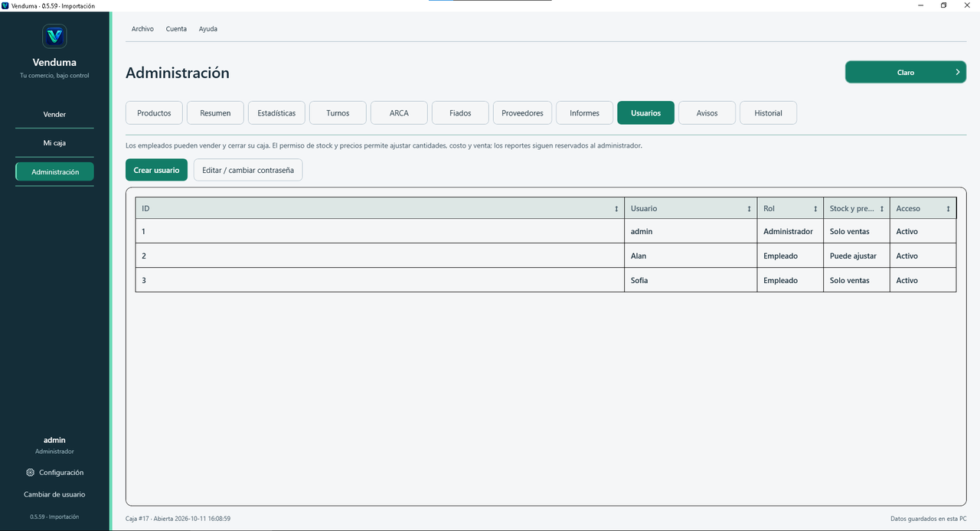Image resolution: width=980 pixels, height=531 pixels.
Task: Go to Mi caja in the sidebar
Action: pyautogui.click(x=54, y=143)
